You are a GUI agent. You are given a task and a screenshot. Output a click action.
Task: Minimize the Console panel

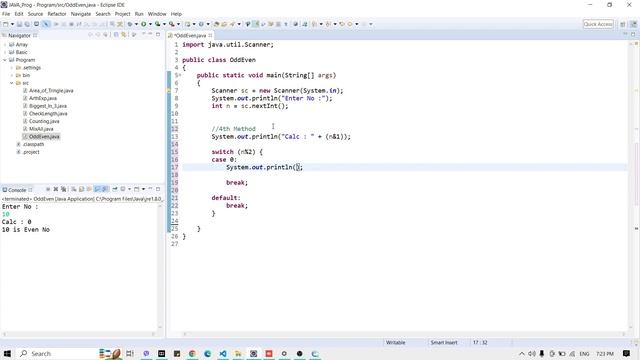click(150, 189)
